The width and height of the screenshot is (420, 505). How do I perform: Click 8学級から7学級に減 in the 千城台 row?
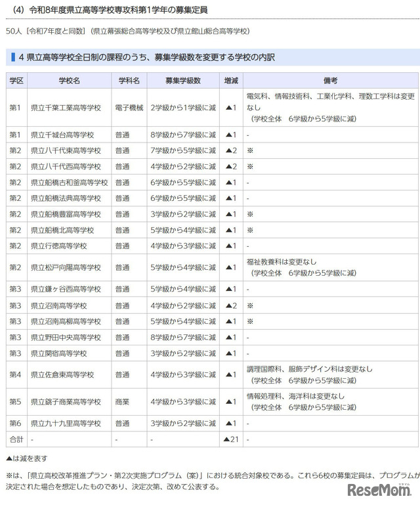pos(183,135)
